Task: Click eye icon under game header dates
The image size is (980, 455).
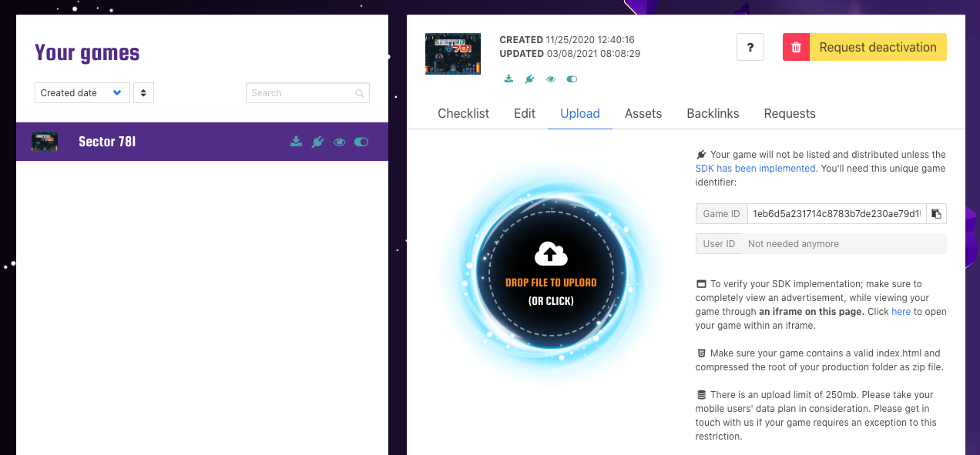Action: [x=551, y=79]
